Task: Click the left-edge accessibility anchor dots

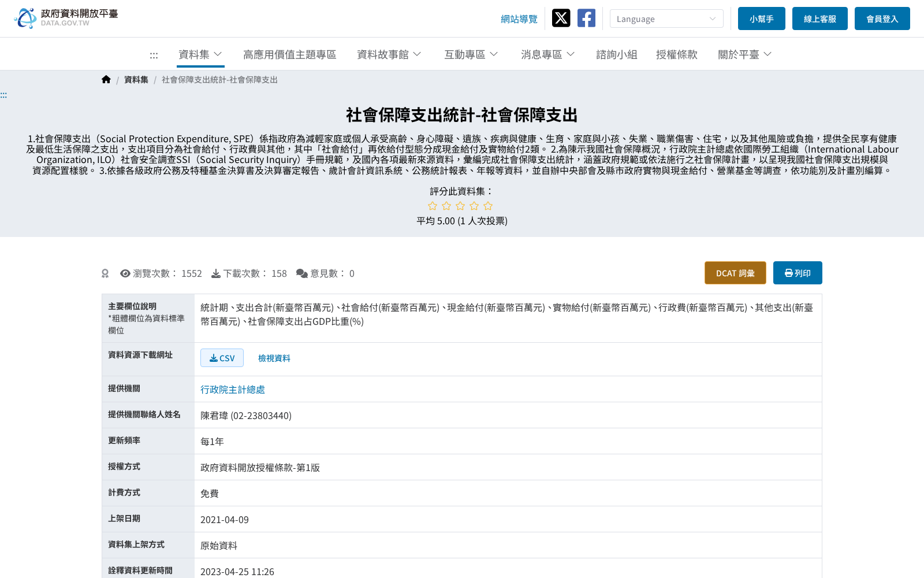Action: [3, 95]
